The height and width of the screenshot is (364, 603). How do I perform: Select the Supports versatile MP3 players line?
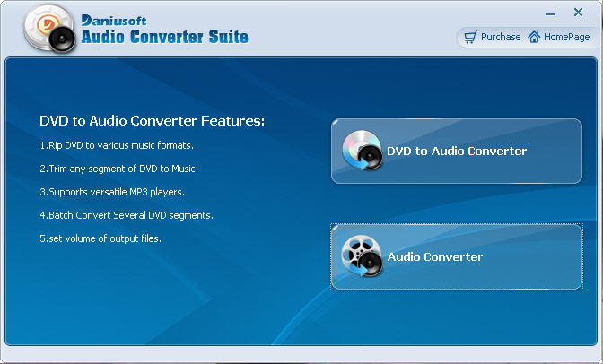(x=112, y=192)
